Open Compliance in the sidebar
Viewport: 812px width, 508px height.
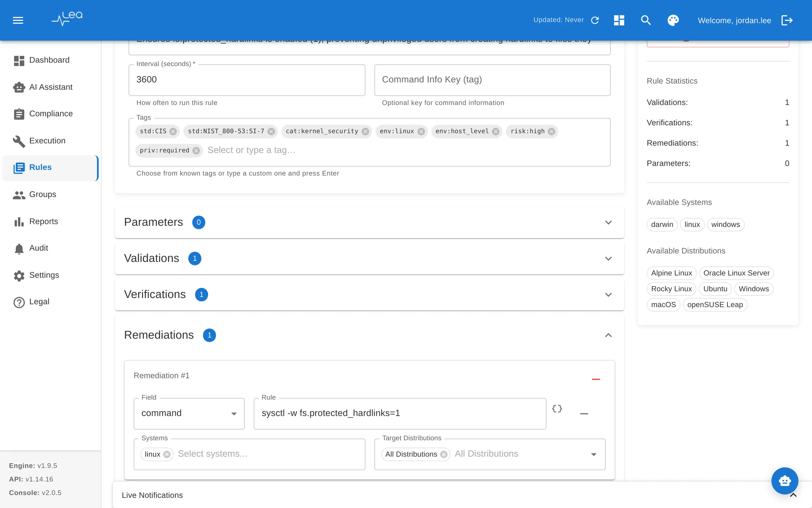click(x=50, y=114)
